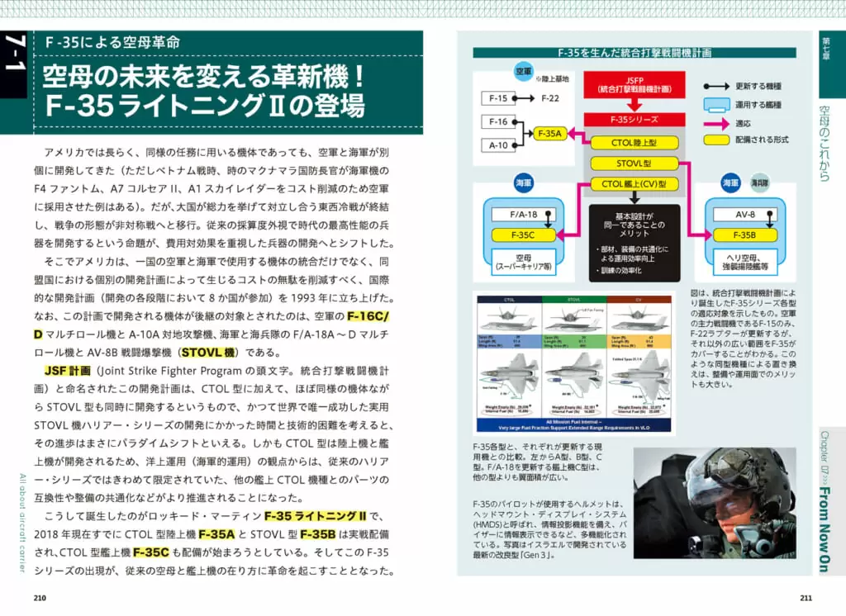Click the subtitle F-35による空母革命

[112, 43]
